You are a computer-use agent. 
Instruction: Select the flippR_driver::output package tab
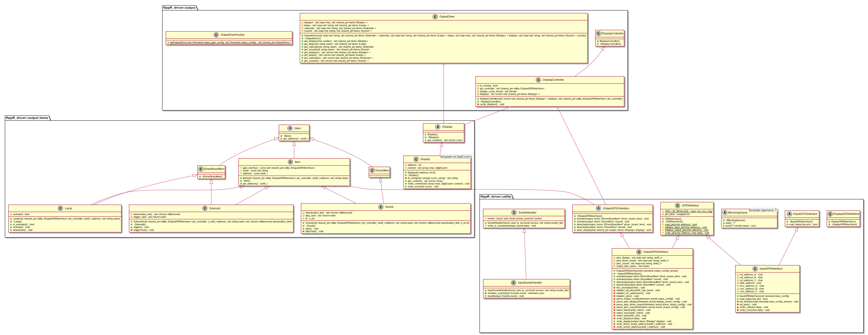pyautogui.click(x=179, y=7)
